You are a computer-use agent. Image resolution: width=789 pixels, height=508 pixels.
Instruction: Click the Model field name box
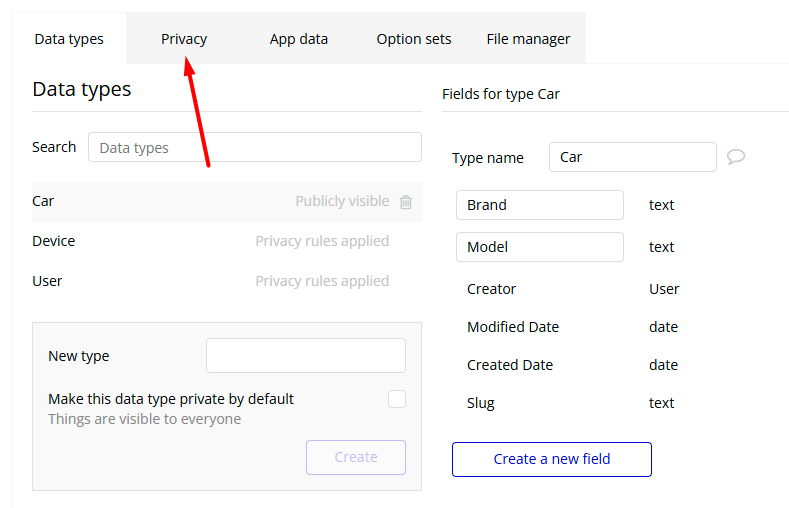point(540,247)
